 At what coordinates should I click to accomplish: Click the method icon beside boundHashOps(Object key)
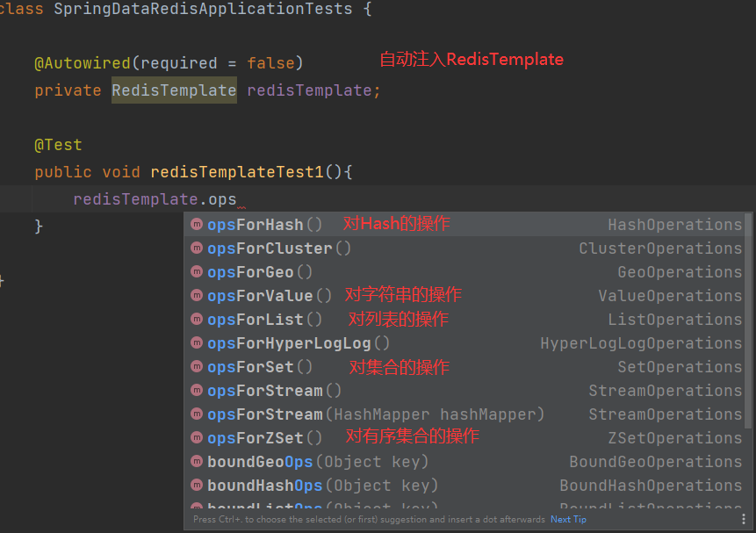tap(196, 485)
